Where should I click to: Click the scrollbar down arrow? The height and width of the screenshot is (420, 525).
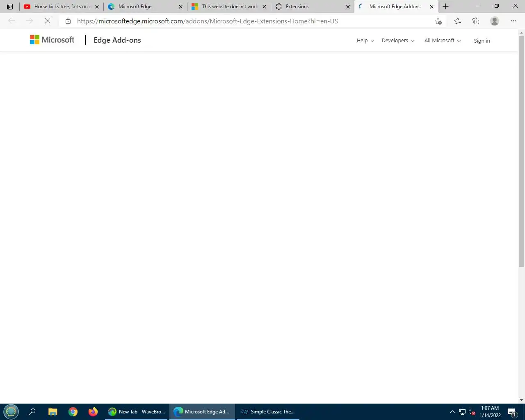(x=521, y=400)
